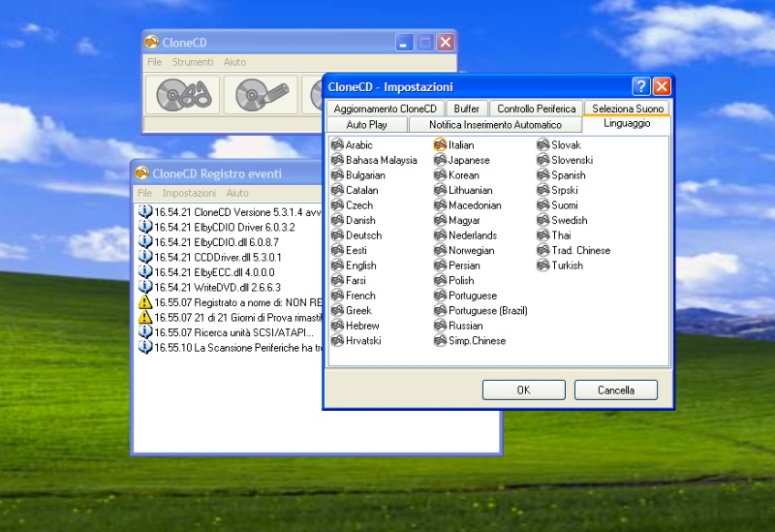
Task: Open the Controllo Periferica tab
Action: (x=537, y=109)
